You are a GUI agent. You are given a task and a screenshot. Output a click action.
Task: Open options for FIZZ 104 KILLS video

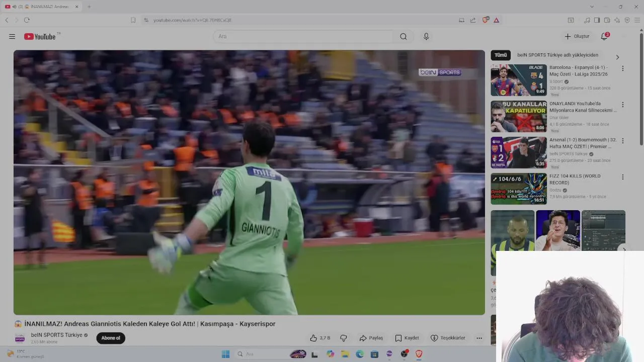pos(622,177)
